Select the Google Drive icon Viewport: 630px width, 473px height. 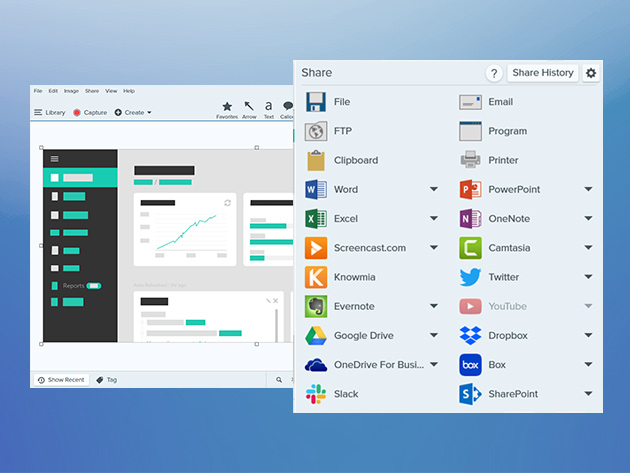316,336
